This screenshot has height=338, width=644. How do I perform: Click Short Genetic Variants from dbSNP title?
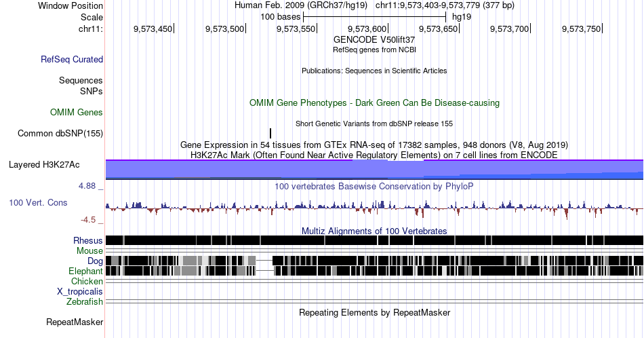click(x=374, y=124)
